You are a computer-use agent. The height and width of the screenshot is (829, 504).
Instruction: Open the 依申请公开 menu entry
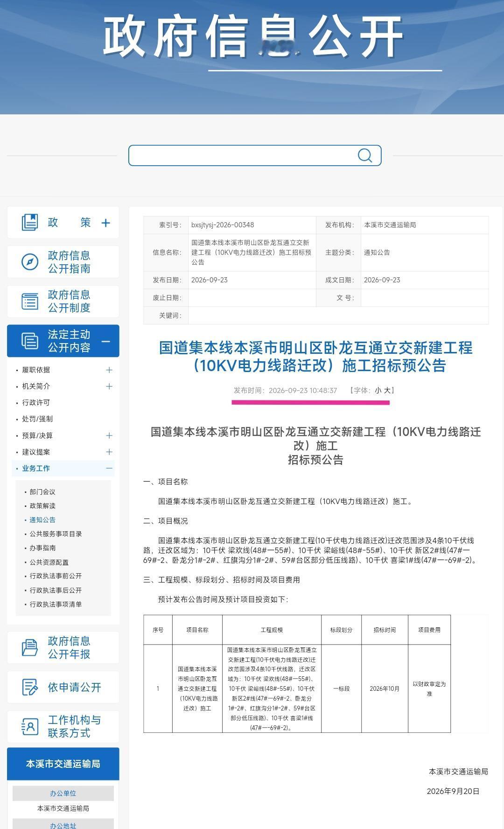coord(63,687)
